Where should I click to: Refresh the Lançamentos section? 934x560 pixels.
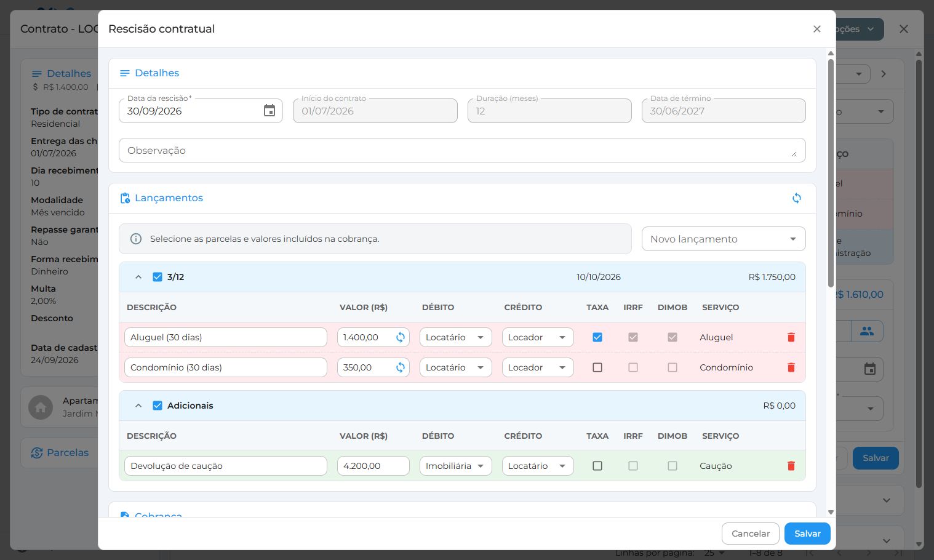click(797, 198)
